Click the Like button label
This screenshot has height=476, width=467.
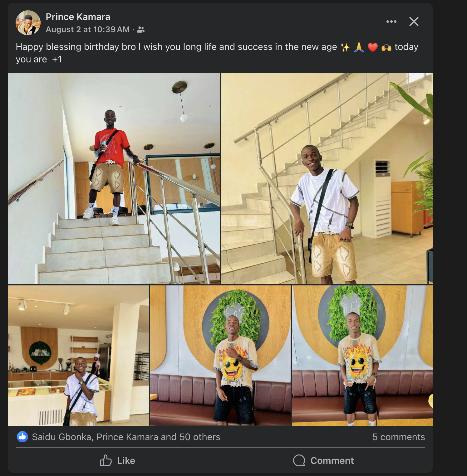(126, 461)
